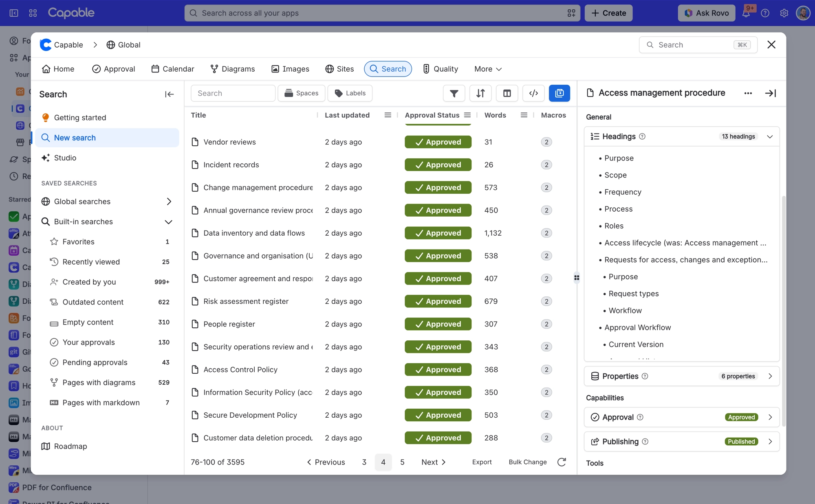This screenshot has height=504, width=815.
Task: Click the Create button in top bar
Action: point(608,13)
